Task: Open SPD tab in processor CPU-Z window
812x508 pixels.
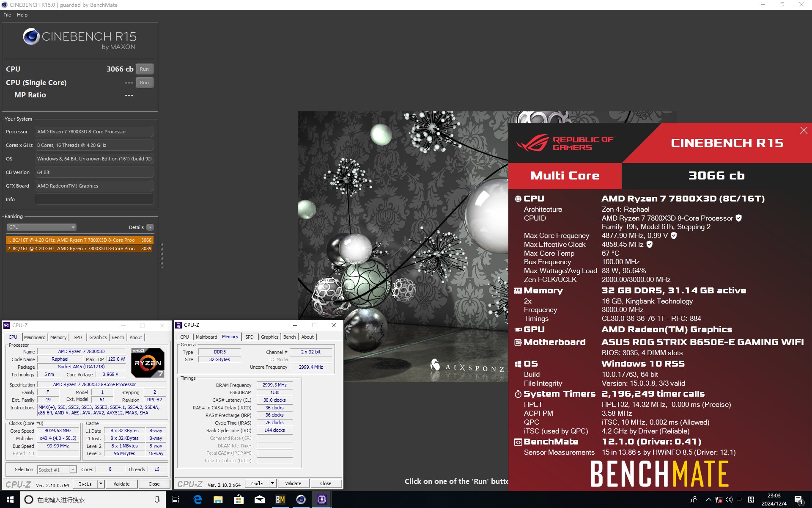Action: click(78, 337)
